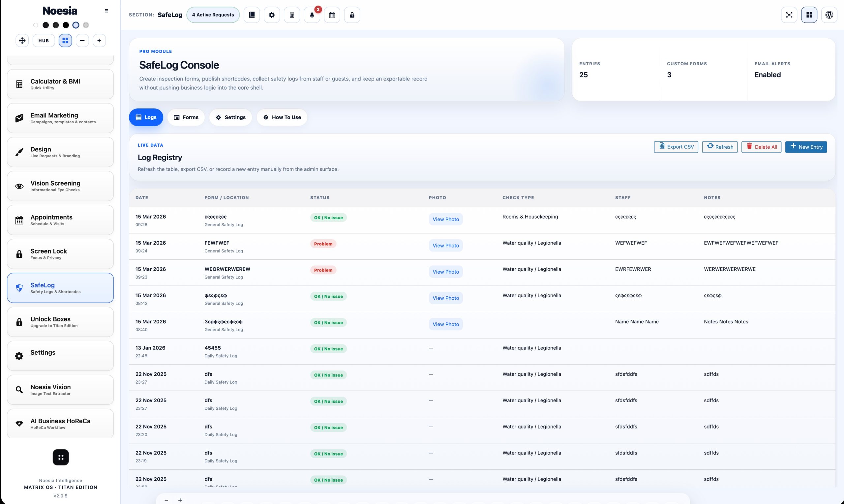
Task: Open Screen Lock in the sidebar
Action: (60, 254)
